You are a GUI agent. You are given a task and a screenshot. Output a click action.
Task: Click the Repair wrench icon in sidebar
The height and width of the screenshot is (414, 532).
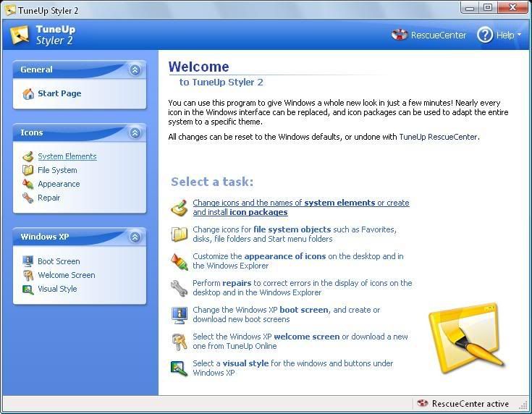tap(28, 198)
